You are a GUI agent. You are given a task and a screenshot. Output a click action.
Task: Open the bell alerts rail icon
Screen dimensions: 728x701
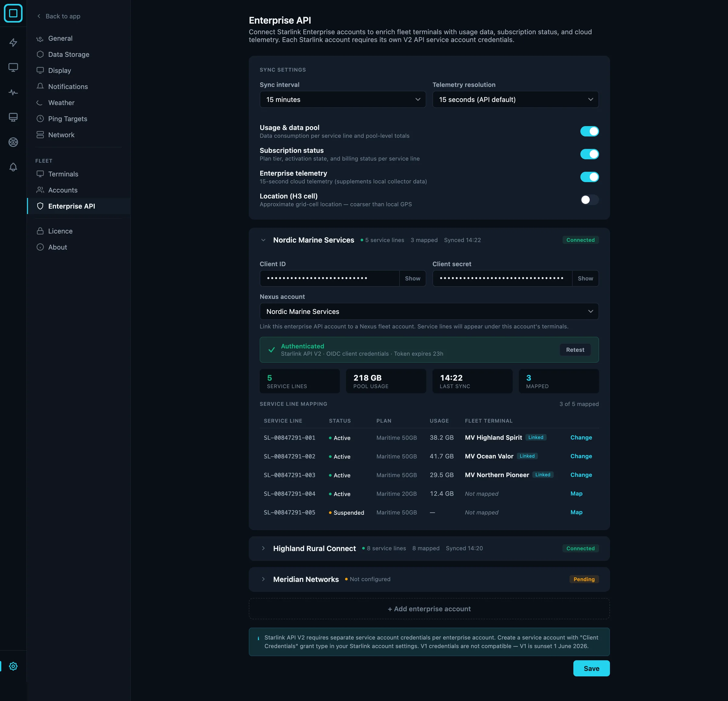(x=13, y=167)
